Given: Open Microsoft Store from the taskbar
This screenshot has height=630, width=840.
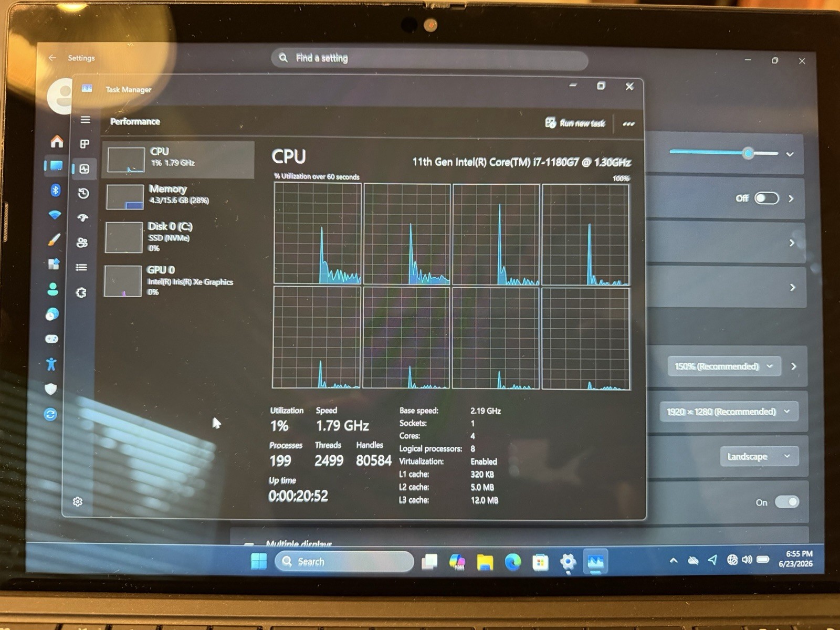Looking at the screenshot, I should pos(540,562).
